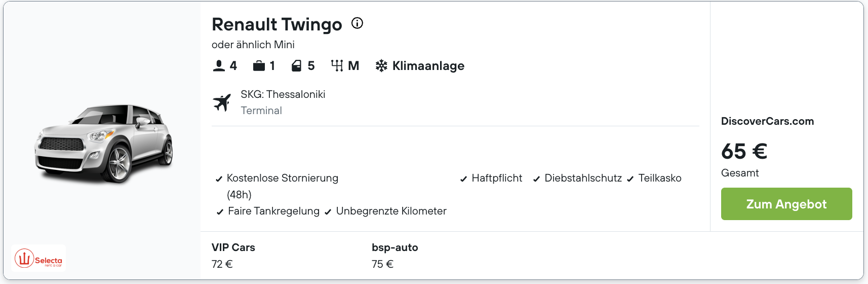Click the info icon next to Renault Twingo
The image size is (868, 284).
click(x=357, y=23)
